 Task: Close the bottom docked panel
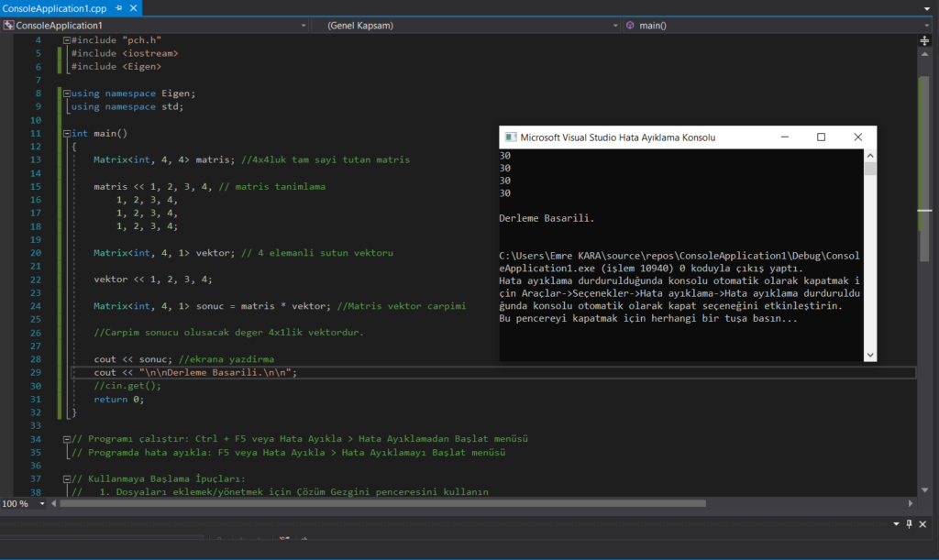pos(924,523)
